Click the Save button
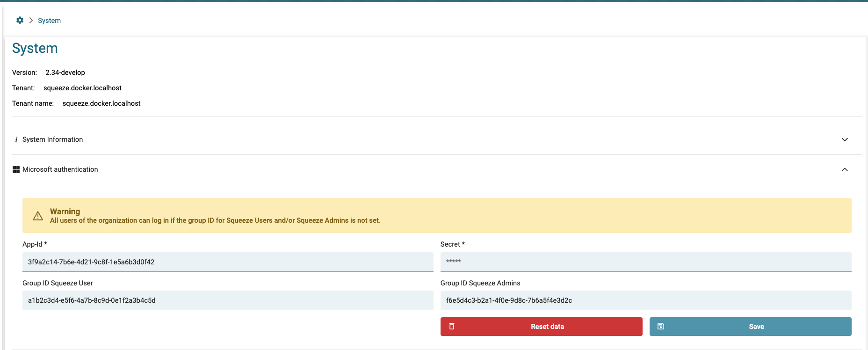The width and height of the screenshot is (868, 350). click(x=751, y=327)
